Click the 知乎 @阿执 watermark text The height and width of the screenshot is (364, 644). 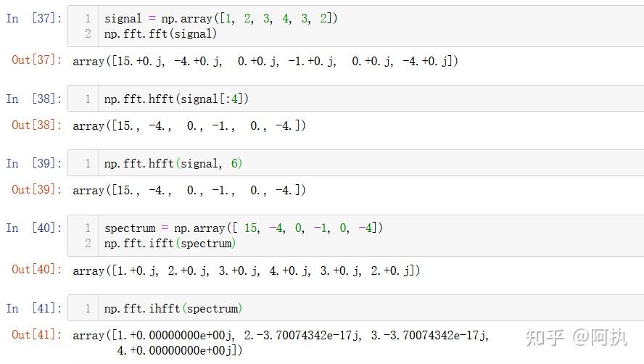pyautogui.click(x=577, y=338)
